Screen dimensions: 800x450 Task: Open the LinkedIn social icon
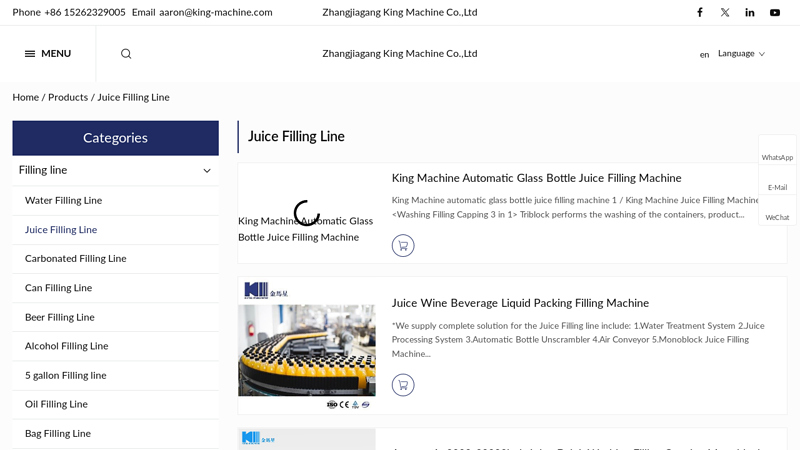(x=749, y=12)
